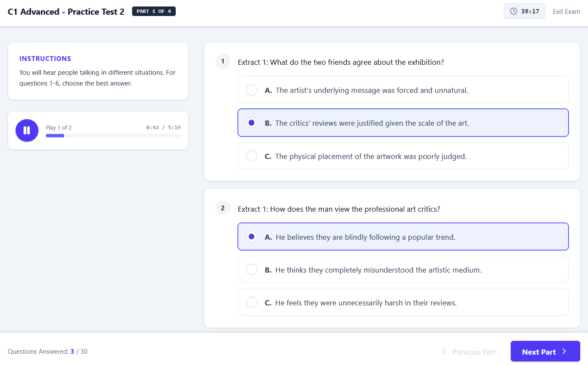Screen dimensions: 588x365
Task: Click question 2 art critics prompt text
Action: pyautogui.click(x=339, y=209)
